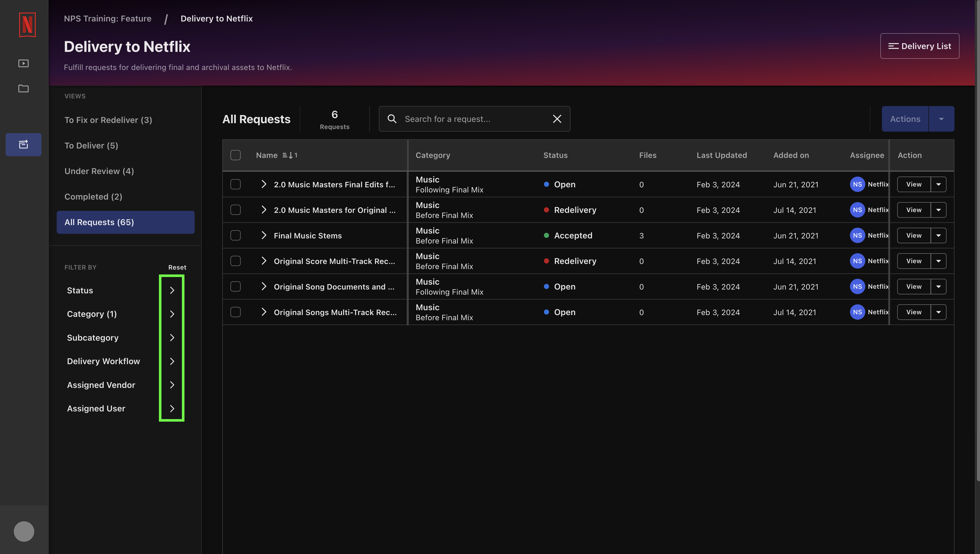Open View dropdown arrow for Original Score Multi-Track row
This screenshot has height=554, width=980.
click(x=939, y=261)
